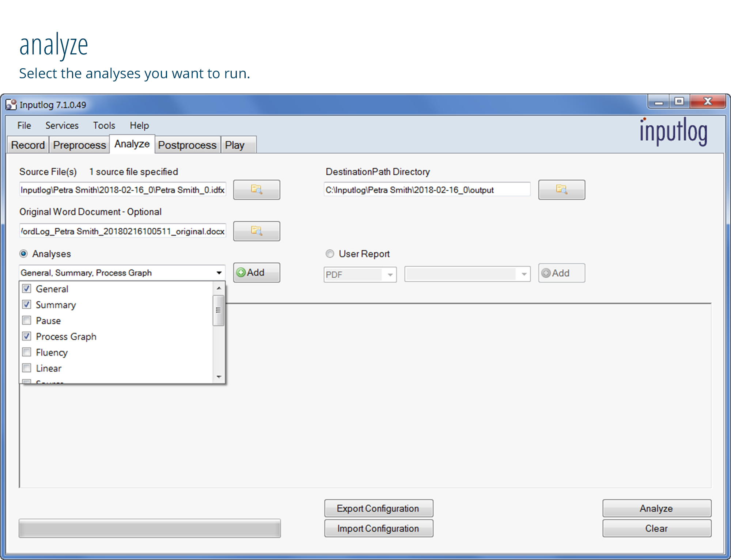Browse for source file folder icon
Screen dimensions: 731x560
click(x=257, y=190)
